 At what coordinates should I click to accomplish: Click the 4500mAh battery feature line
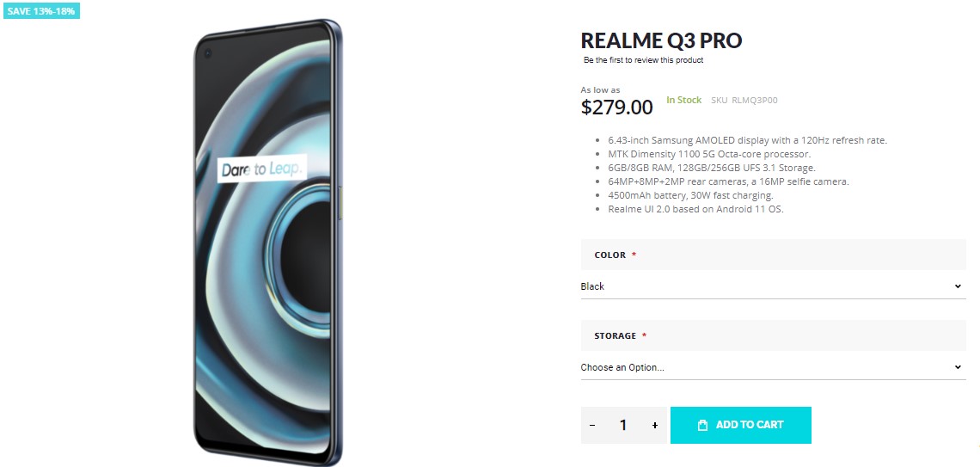pos(689,195)
